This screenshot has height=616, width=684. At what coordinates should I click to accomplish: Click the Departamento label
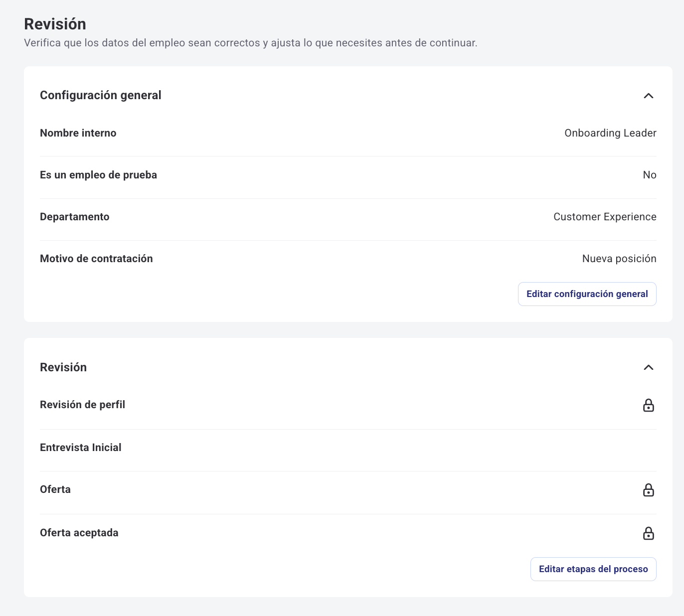(75, 217)
